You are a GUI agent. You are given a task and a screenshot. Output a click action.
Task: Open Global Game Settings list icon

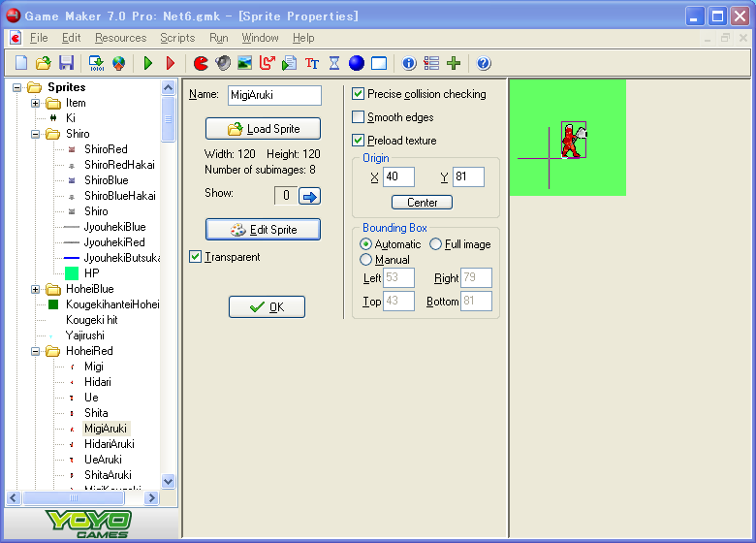(x=431, y=63)
